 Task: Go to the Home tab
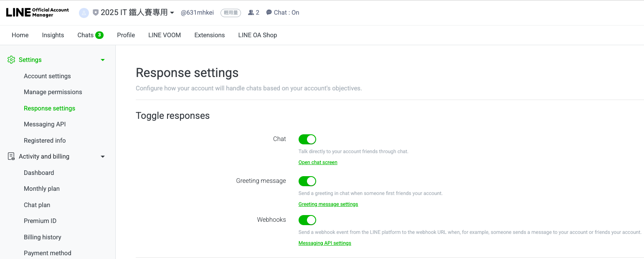20,35
